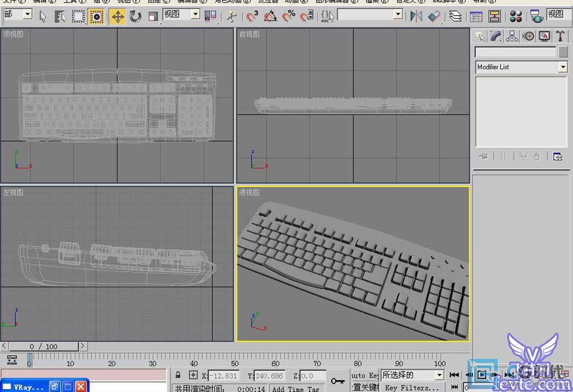Switch to the Motion command panel tab

coord(528,36)
